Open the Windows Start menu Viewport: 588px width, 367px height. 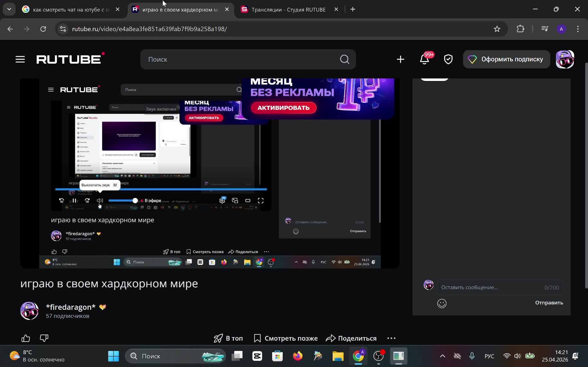tap(113, 356)
